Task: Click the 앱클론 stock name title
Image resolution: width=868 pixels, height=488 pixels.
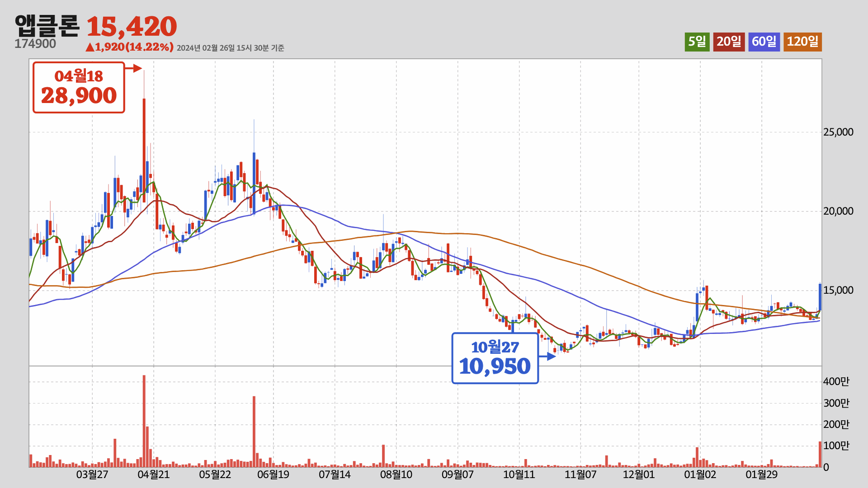Action: 47,26
